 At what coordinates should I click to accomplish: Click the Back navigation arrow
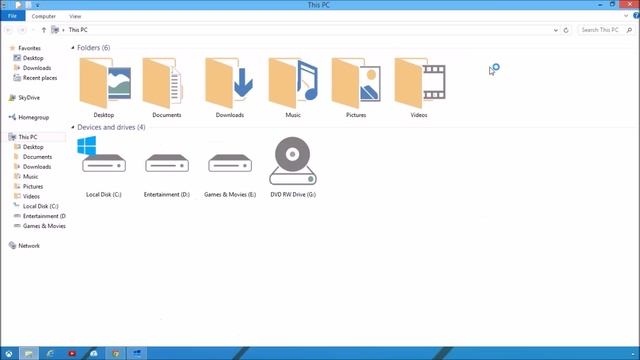tap(9, 30)
